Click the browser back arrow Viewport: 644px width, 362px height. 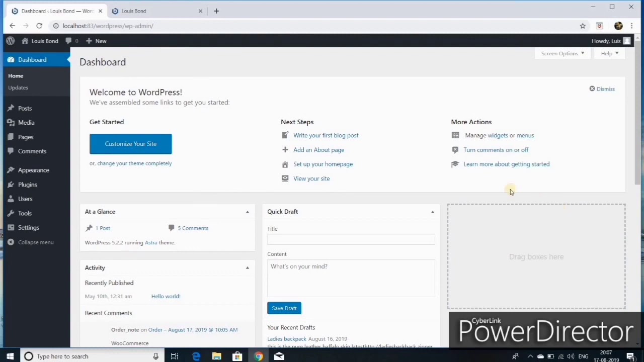coord(12,26)
